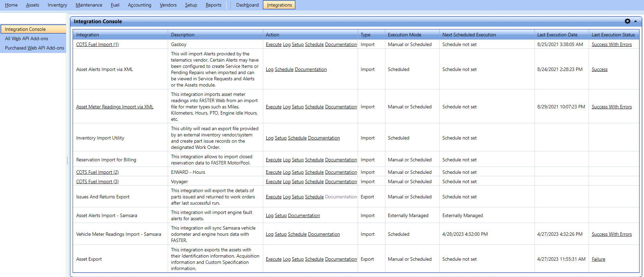This screenshot has width=644, height=277.
Task: Open Setup for Asset Meter Readings Import
Action: tap(297, 107)
